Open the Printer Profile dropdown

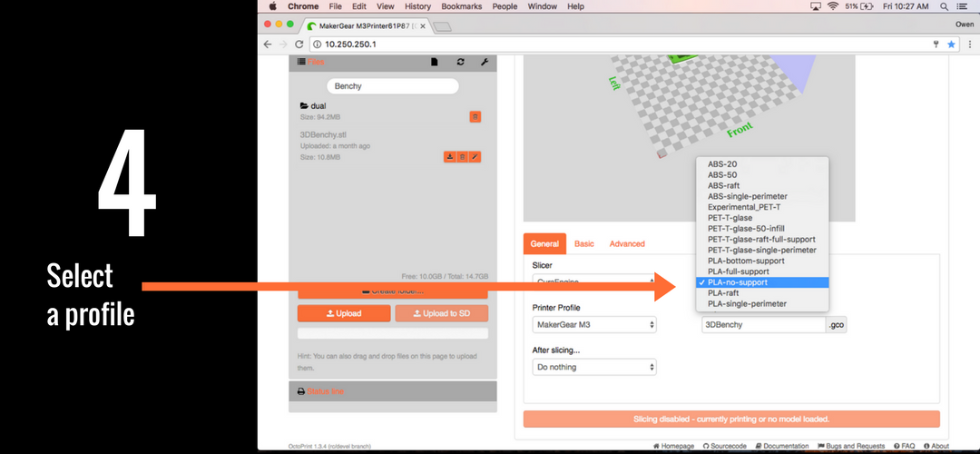coord(593,324)
